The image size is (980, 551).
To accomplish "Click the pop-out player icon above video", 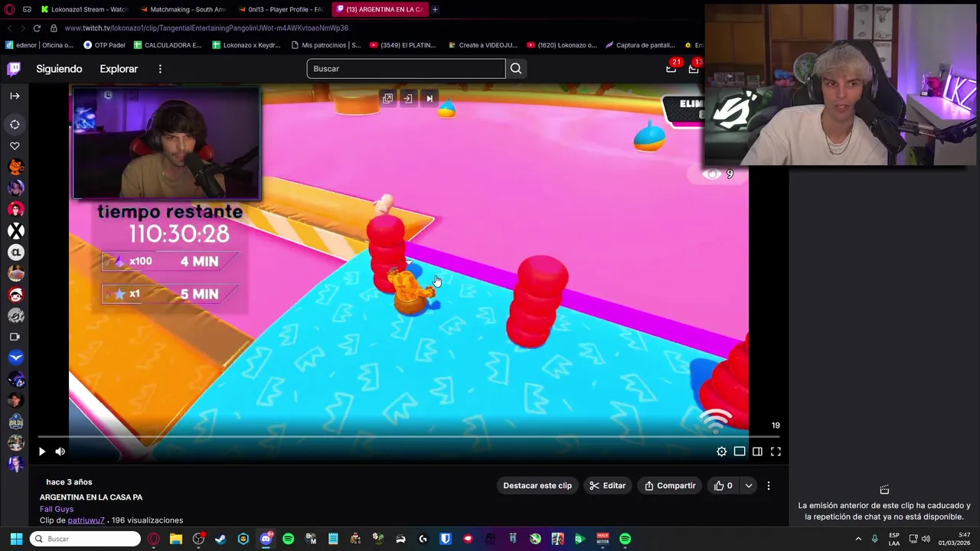I will [387, 99].
